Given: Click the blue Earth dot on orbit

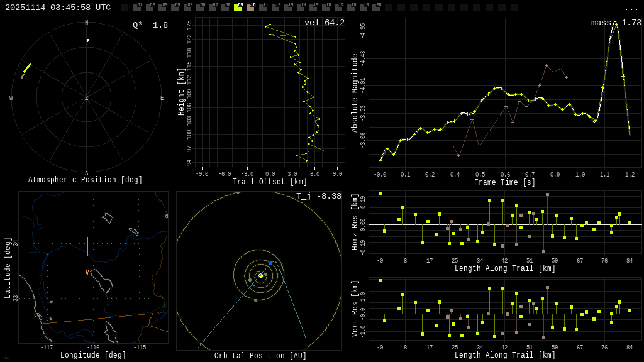Looking at the screenshot, I should (x=271, y=263).
